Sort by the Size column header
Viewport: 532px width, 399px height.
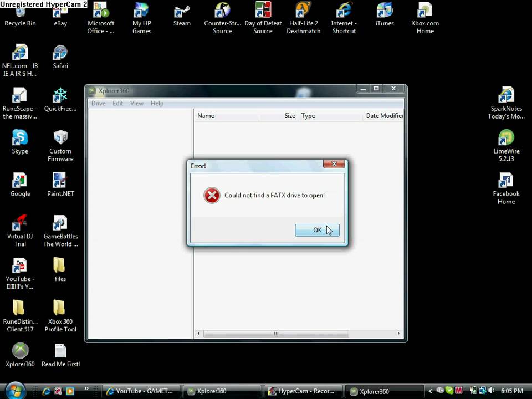pos(278,116)
